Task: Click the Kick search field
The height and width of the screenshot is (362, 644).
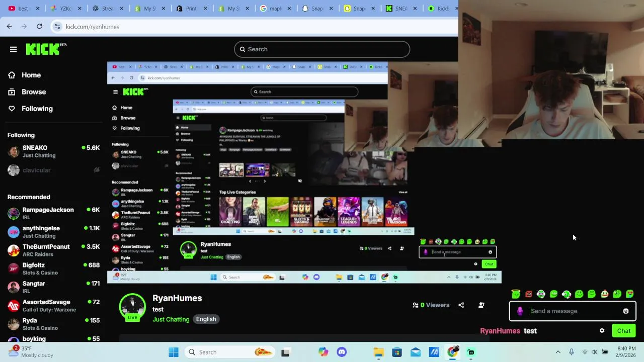Action: click(x=322, y=49)
